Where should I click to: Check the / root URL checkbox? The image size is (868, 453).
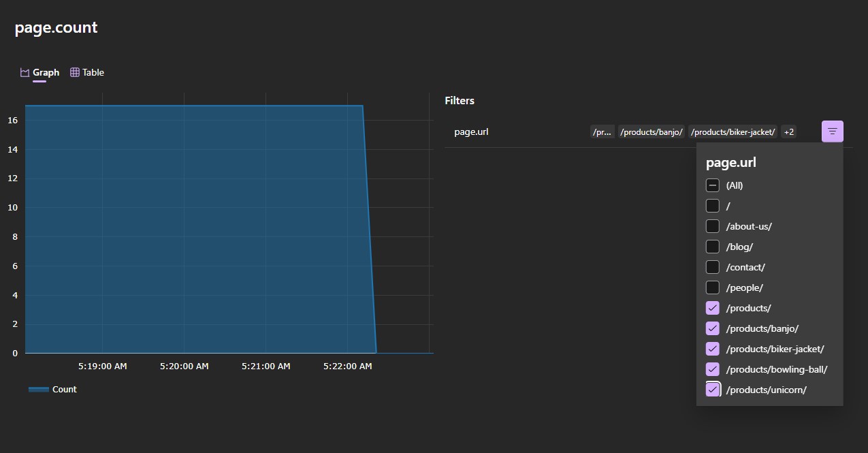712,206
